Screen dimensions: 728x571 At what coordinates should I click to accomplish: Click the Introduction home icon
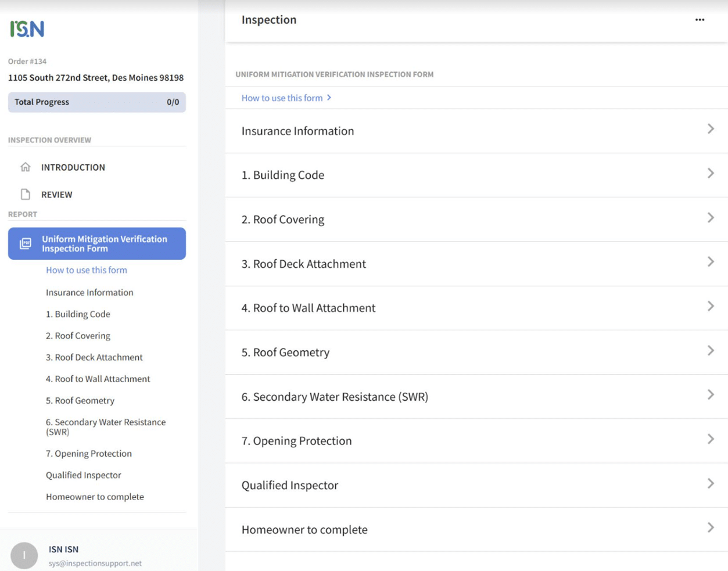pyautogui.click(x=26, y=167)
